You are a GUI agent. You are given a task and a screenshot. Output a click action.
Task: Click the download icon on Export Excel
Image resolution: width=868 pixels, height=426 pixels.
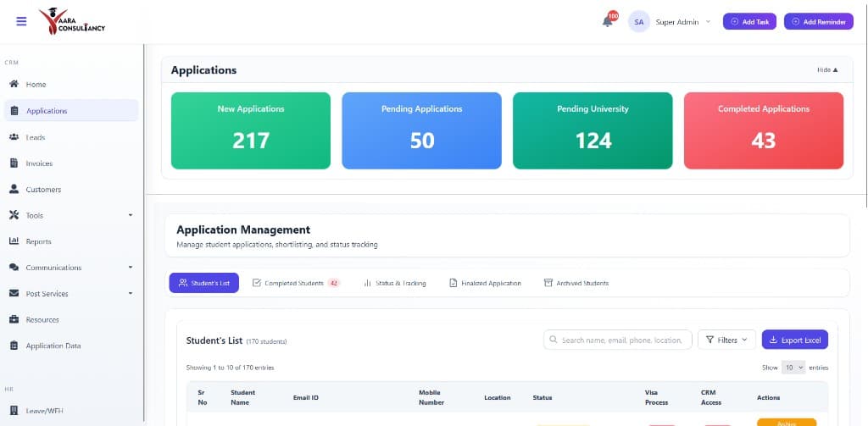773,340
